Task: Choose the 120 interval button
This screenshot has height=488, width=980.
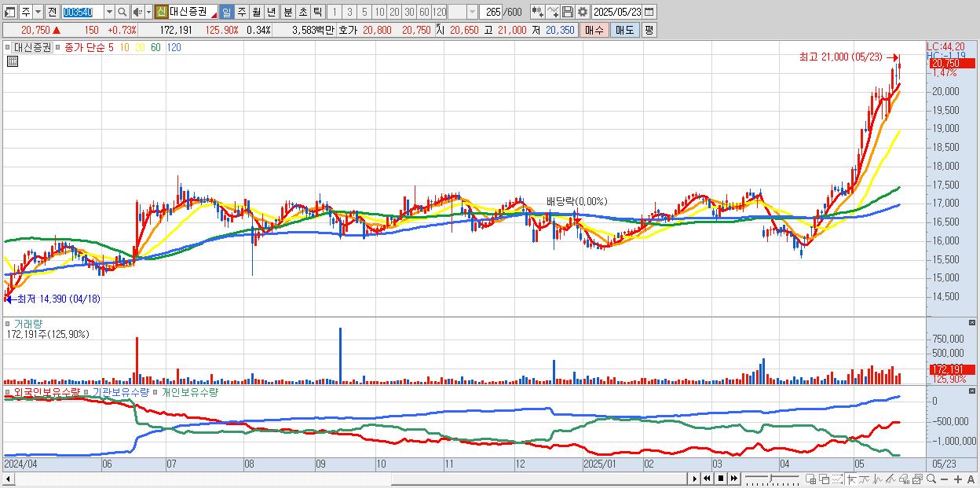Action: [x=439, y=12]
